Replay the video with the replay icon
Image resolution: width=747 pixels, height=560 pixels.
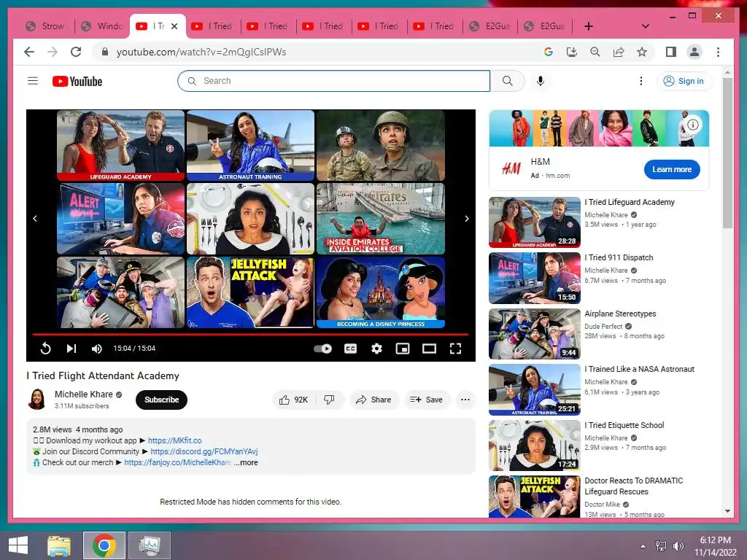[x=45, y=349]
